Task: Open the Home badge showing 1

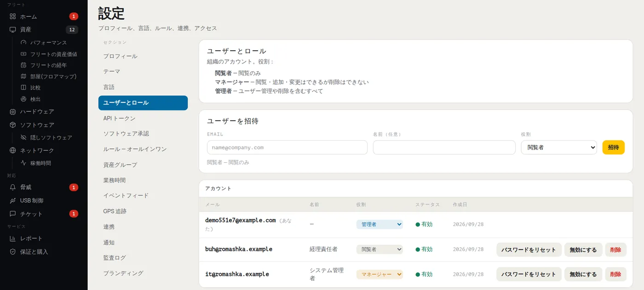Action: click(74, 17)
